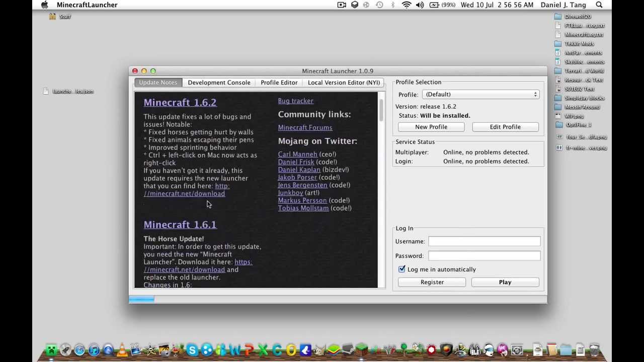Open the Local Version Editor (NYI) tab
Viewport: 644px width, 362px height.
[344, 82]
